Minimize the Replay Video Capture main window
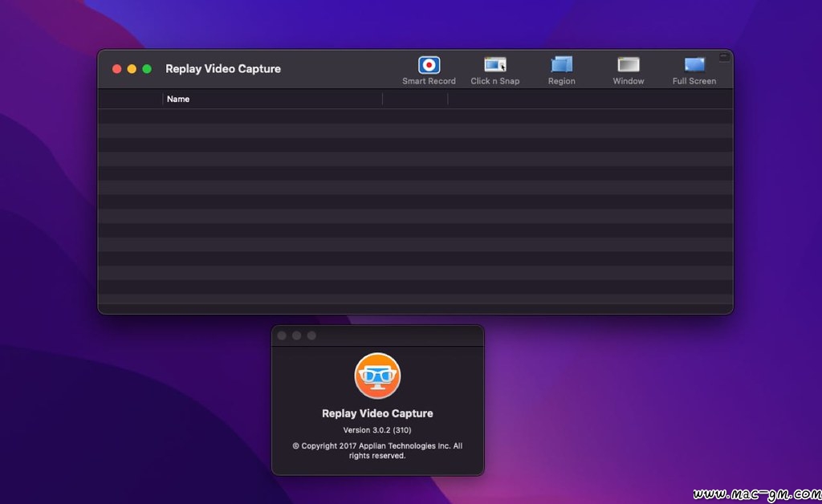Viewport: 822px width, 504px height. pos(132,69)
